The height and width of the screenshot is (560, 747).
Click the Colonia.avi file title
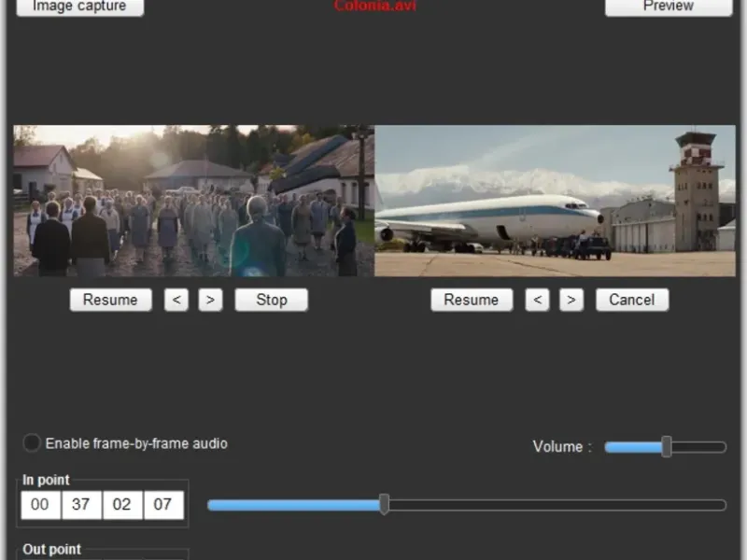click(375, 6)
